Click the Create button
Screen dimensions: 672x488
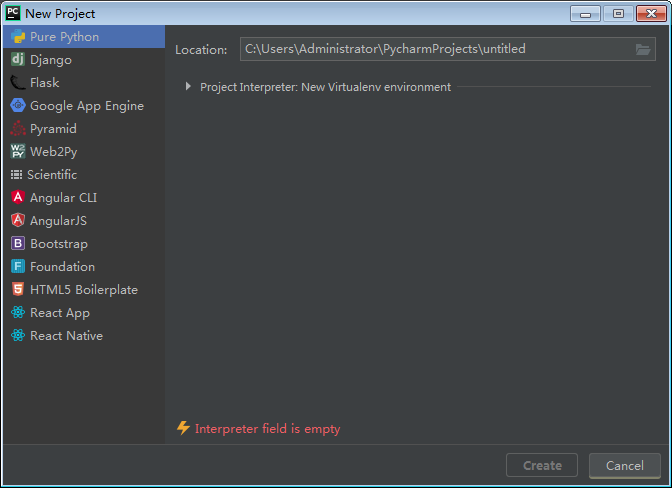point(542,465)
